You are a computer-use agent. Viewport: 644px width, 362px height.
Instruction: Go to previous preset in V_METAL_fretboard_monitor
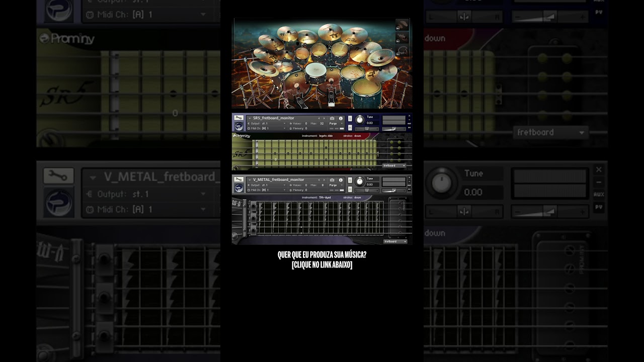319,180
